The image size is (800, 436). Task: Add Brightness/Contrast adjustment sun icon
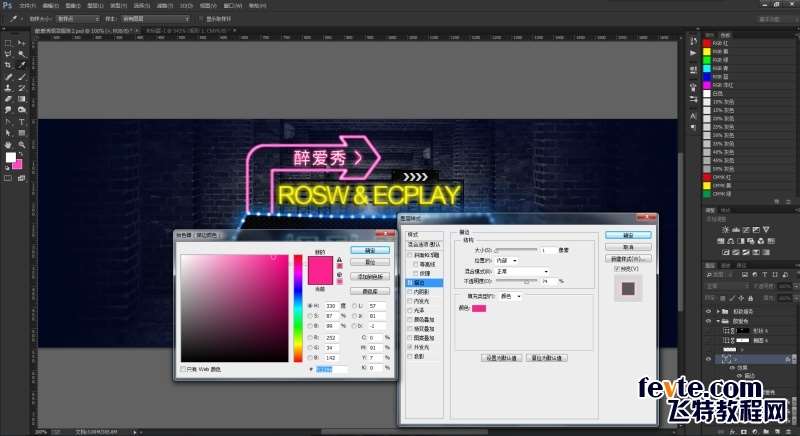(x=726, y=230)
